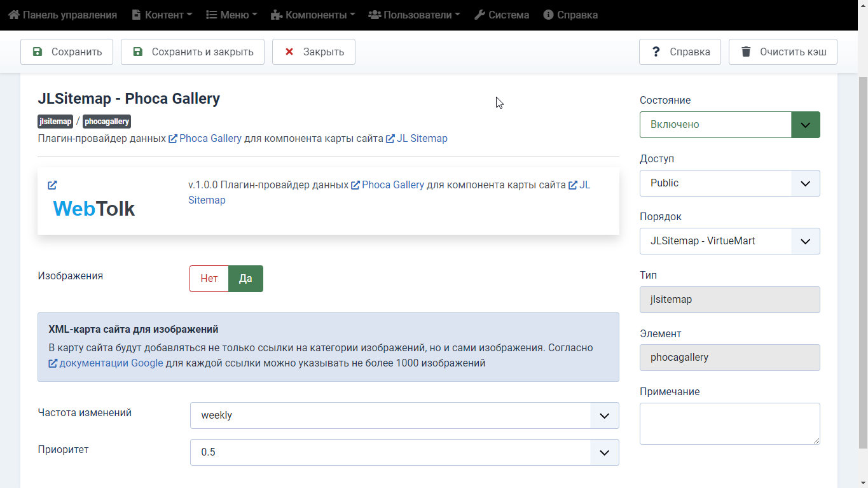Image resolution: width=868 pixels, height=488 pixels.
Task: Click the floppy disk icon on Сохранить
Action: point(38,52)
